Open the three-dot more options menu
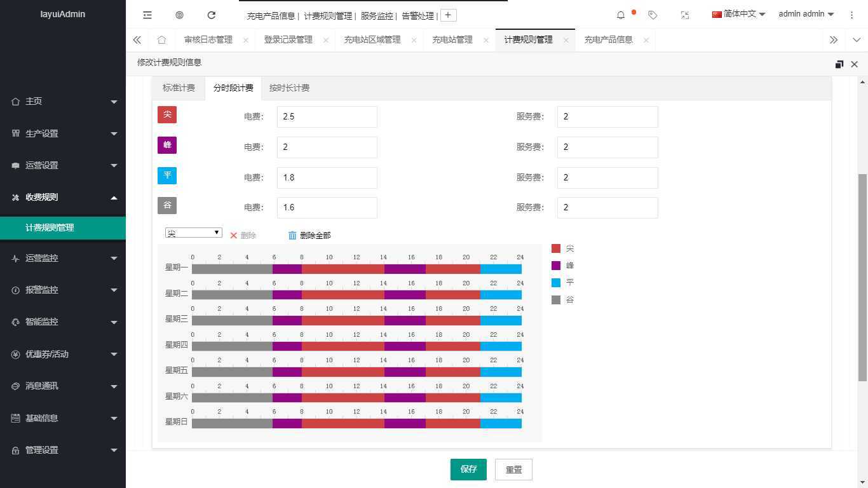Image resolution: width=868 pixels, height=488 pixels. pos(851,15)
